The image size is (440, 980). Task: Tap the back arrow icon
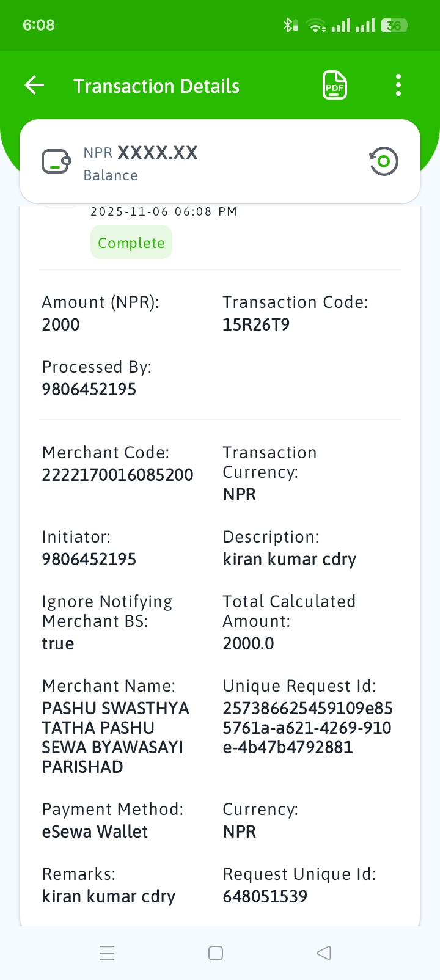pyautogui.click(x=35, y=86)
